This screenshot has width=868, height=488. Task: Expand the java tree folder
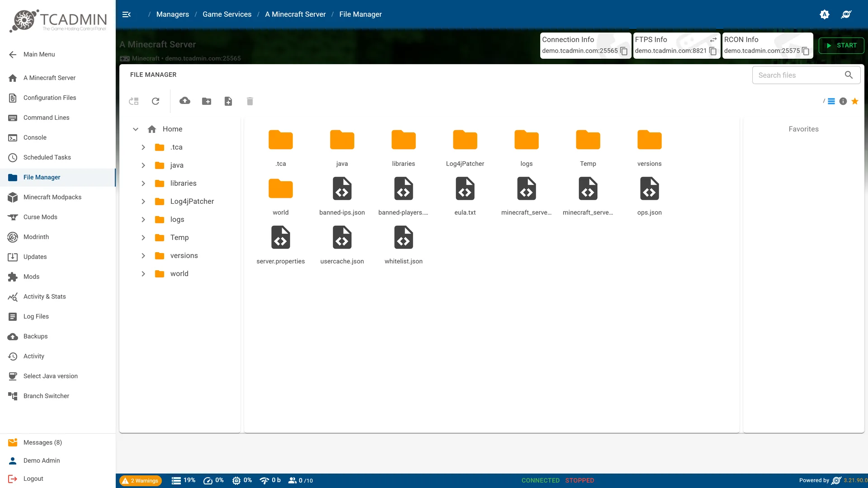pos(143,165)
